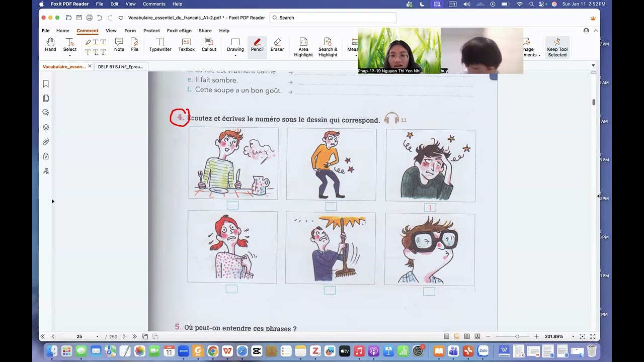Open the Digital Signatures panel
Viewport: 644px width, 362px height.
pyautogui.click(x=46, y=171)
